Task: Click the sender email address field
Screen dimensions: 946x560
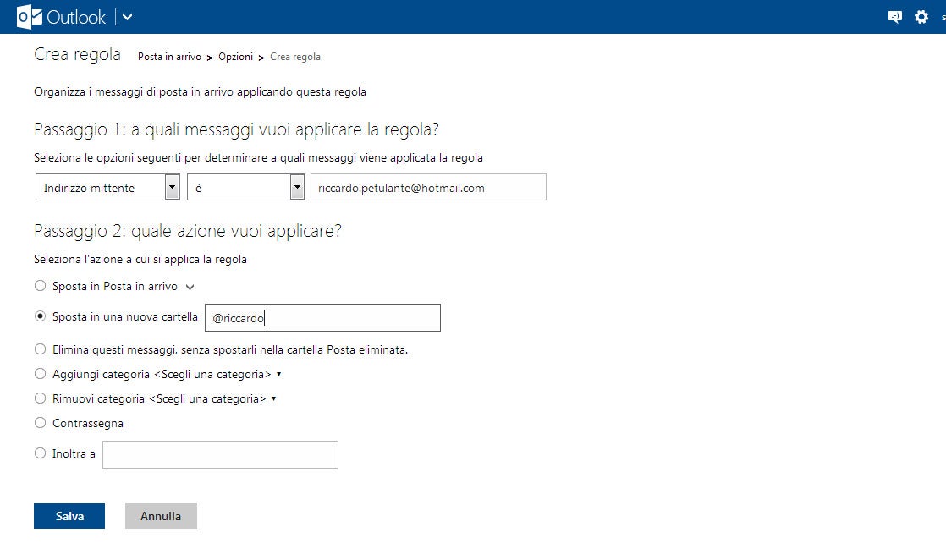Action: pos(428,188)
